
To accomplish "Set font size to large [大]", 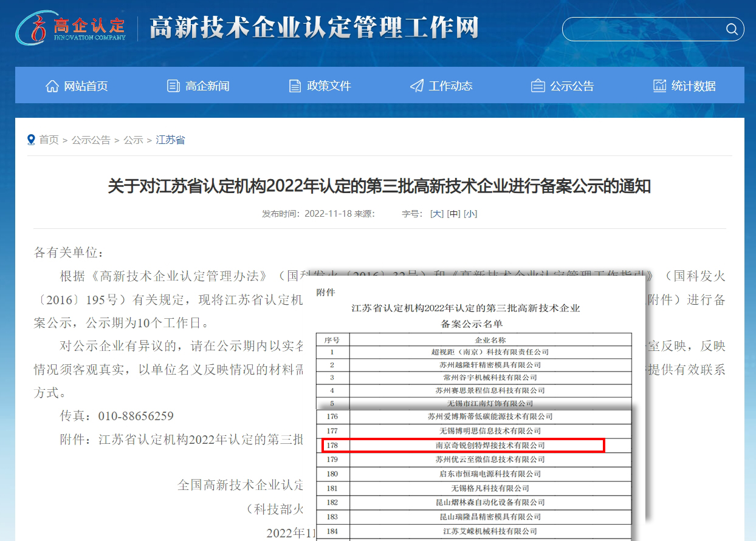I will tap(436, 214).
